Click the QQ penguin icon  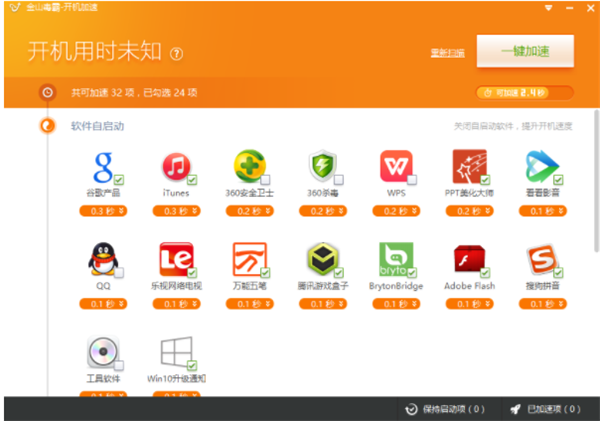pos(103,259)
